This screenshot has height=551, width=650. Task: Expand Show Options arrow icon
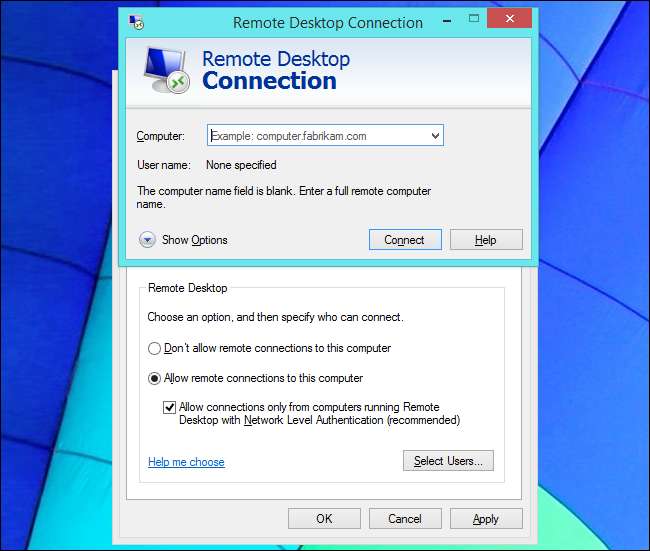point(147,240)
